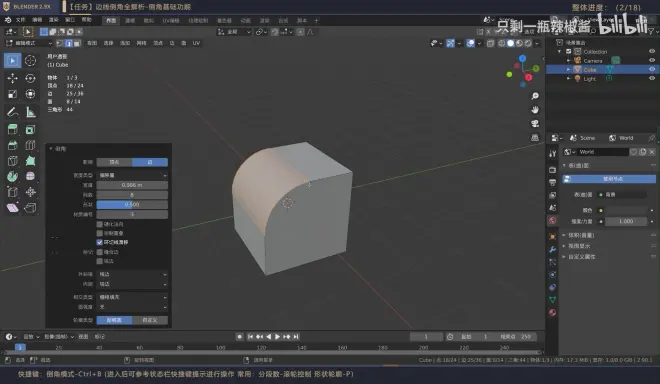The image size is (660, 384).
Task: Switch to the first workspace tab
Action: click(x=111, y=20)
